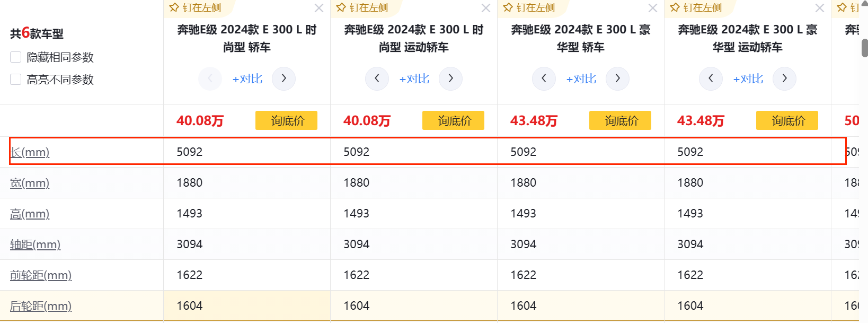Click the 40.08万 price of 时尚型 轿车
The height and width of the screenshot is (323, 868).
point(200,121)
